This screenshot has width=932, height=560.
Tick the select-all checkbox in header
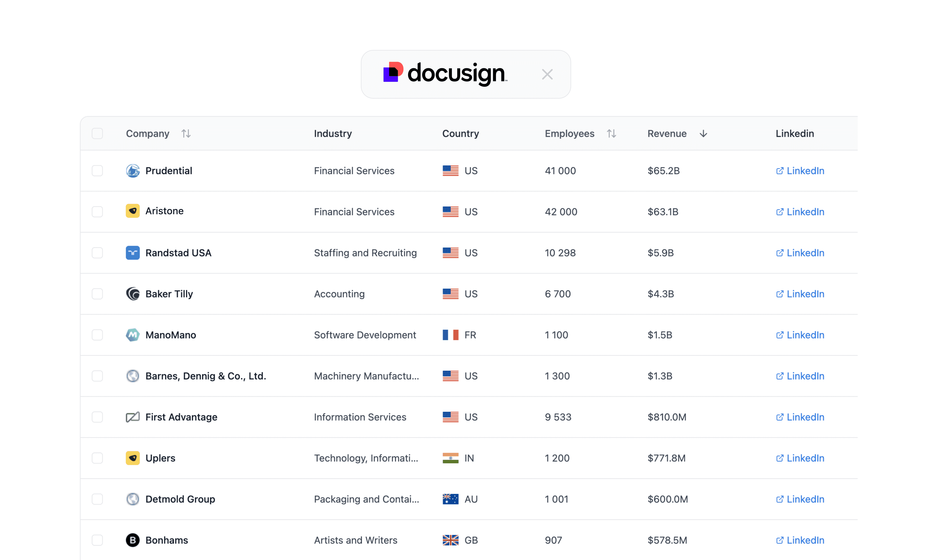coord(97,134)
